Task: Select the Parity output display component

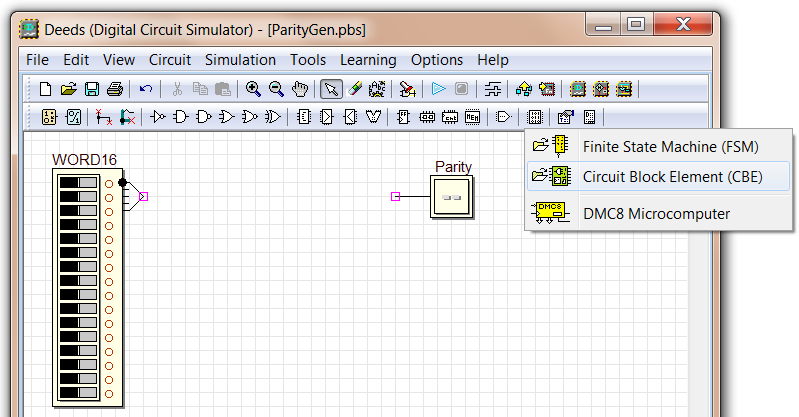Action: click(x=452, y=197)
